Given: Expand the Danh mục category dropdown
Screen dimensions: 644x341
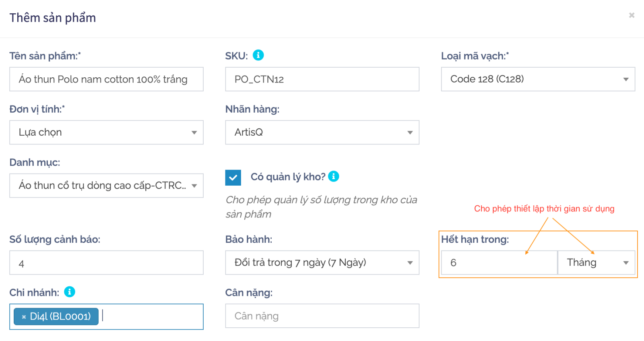Looking at the screenshot, I should click(106, 186).
